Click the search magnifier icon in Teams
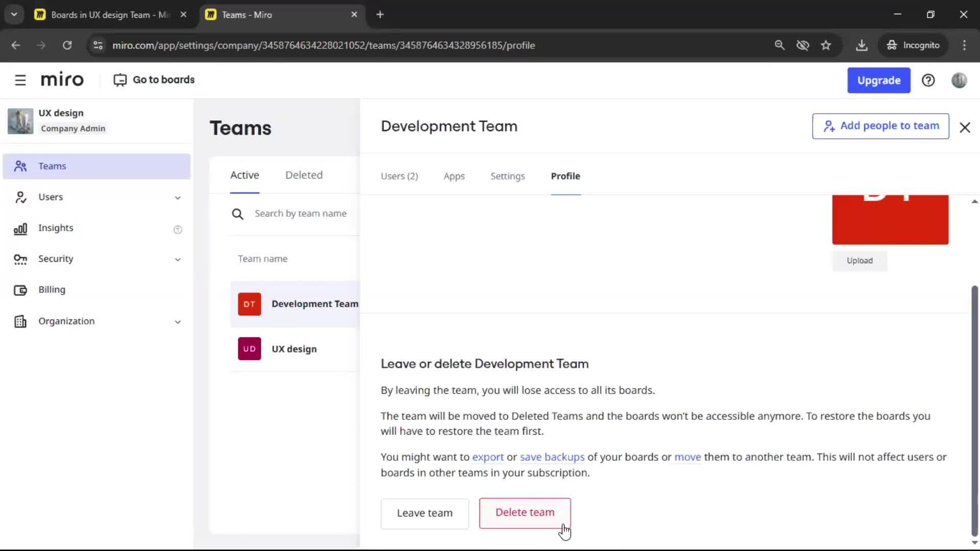The image size is (980, 551). [237, 214]
